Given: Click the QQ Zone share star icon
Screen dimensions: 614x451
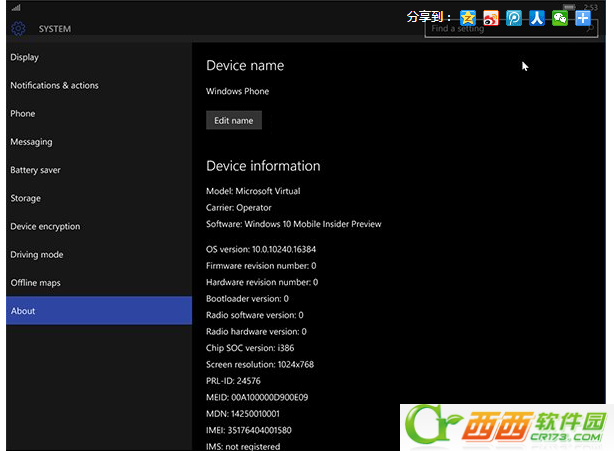Looking at the screenshot, I should pos(468,18).
